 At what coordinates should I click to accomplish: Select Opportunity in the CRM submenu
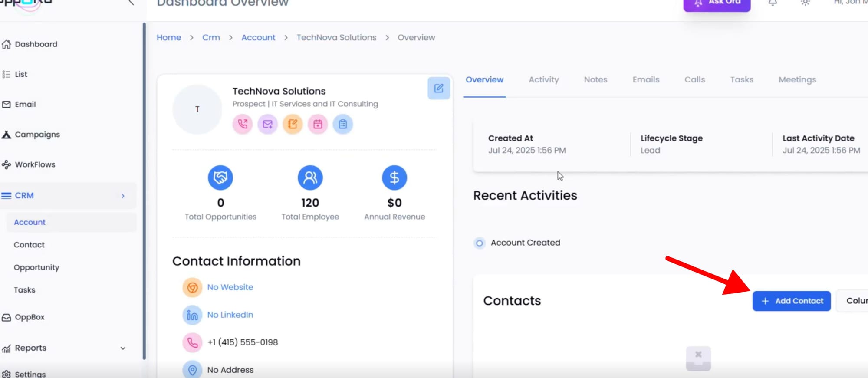click(x=36, y=268)
